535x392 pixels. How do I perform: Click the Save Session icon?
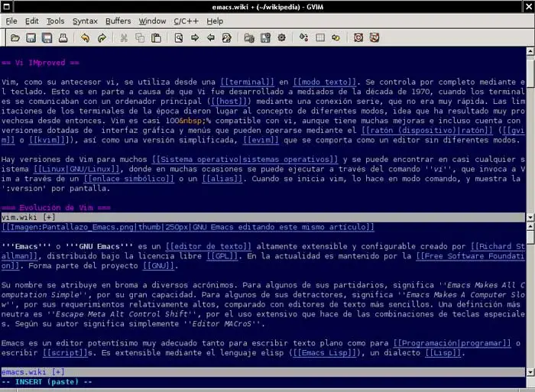point(265,38)
